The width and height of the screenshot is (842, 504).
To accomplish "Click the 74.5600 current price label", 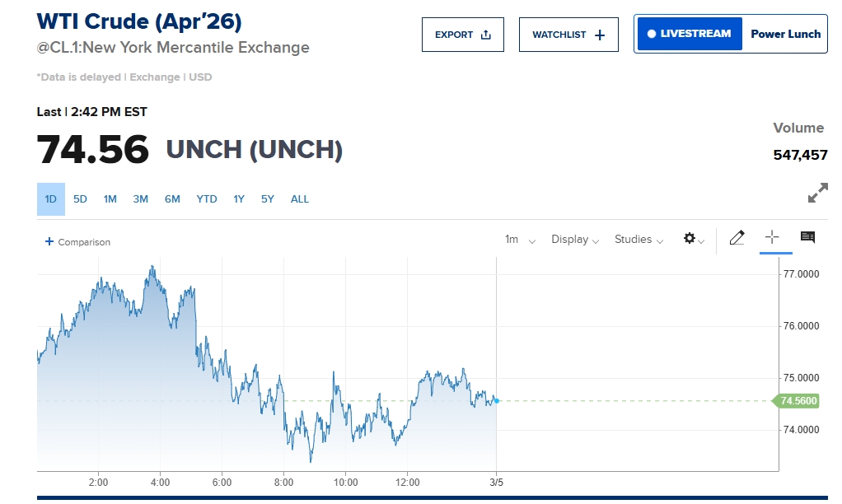I will [796, 401].
